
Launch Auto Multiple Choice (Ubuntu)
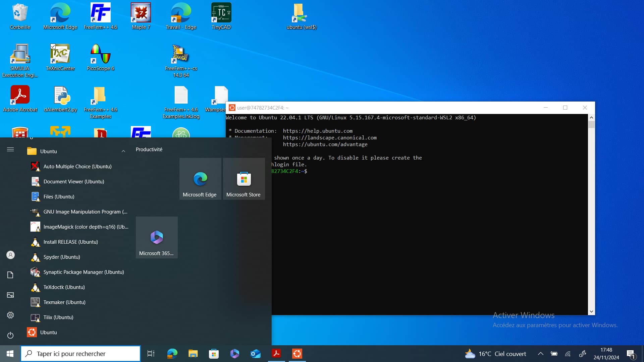click(x=77, y=167)
